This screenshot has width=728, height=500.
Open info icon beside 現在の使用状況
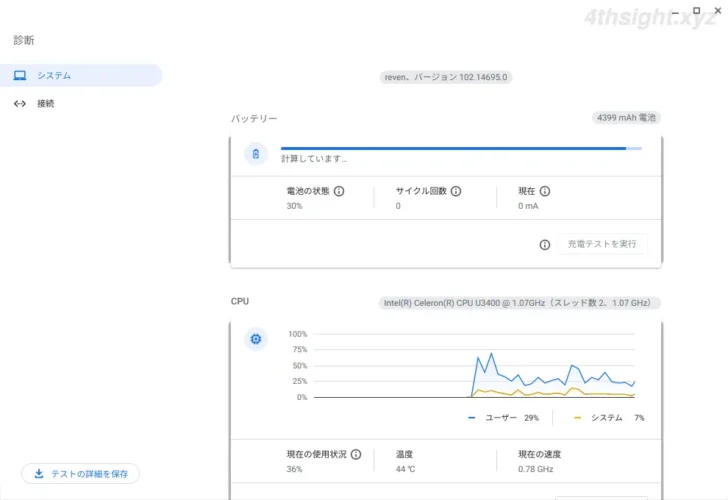(x=356, y=454)
